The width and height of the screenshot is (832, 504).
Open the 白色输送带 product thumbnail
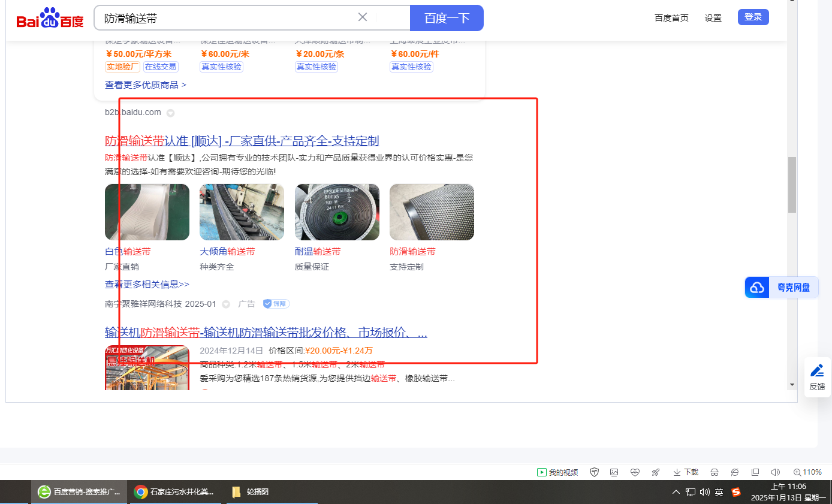(x=147, y=212)
